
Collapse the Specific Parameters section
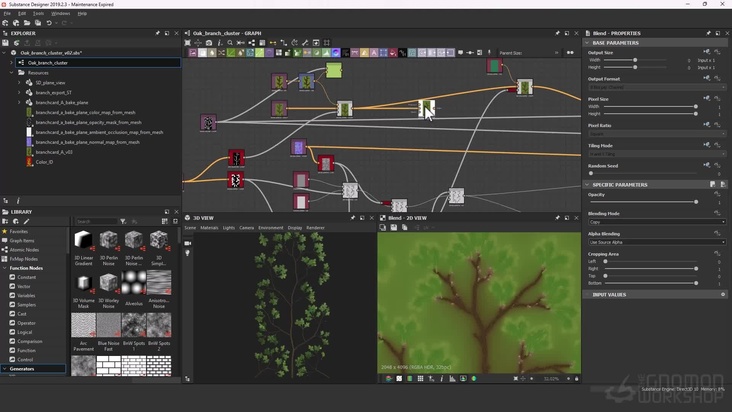pyautogui.click(x=587, y=185)
